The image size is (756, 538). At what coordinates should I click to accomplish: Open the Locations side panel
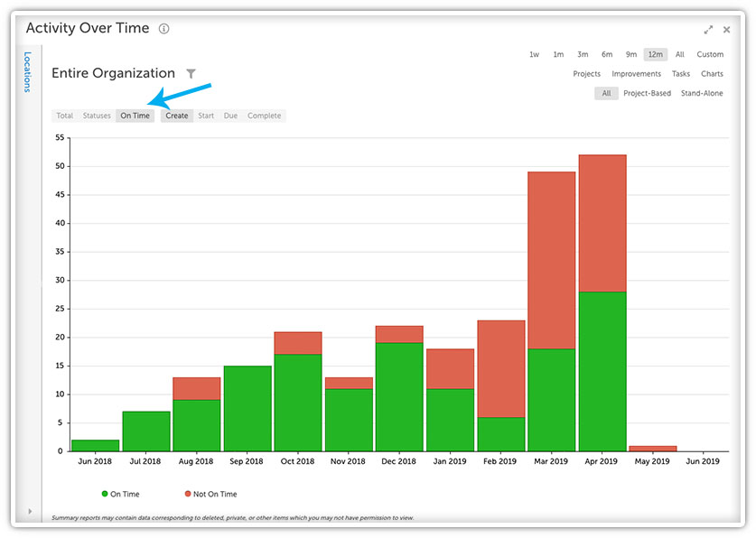click(x=27, y=72)
